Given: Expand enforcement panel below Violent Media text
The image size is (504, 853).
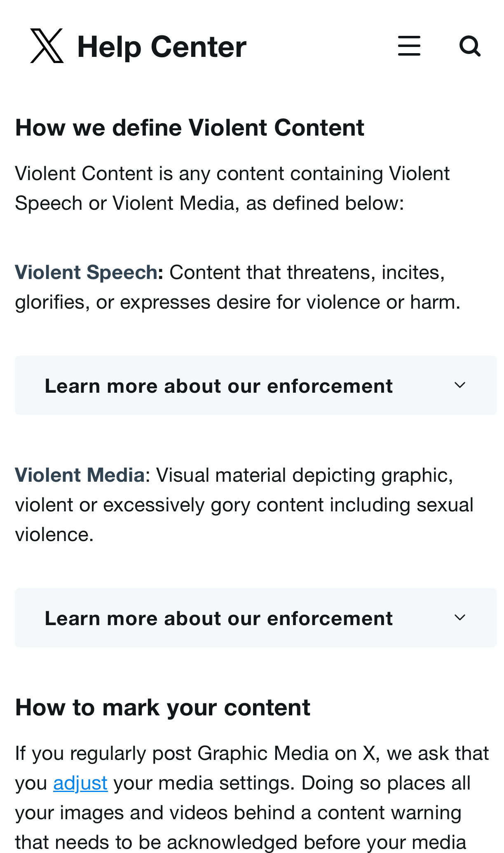Looking at the screenshot, I should tap(218, 619).
